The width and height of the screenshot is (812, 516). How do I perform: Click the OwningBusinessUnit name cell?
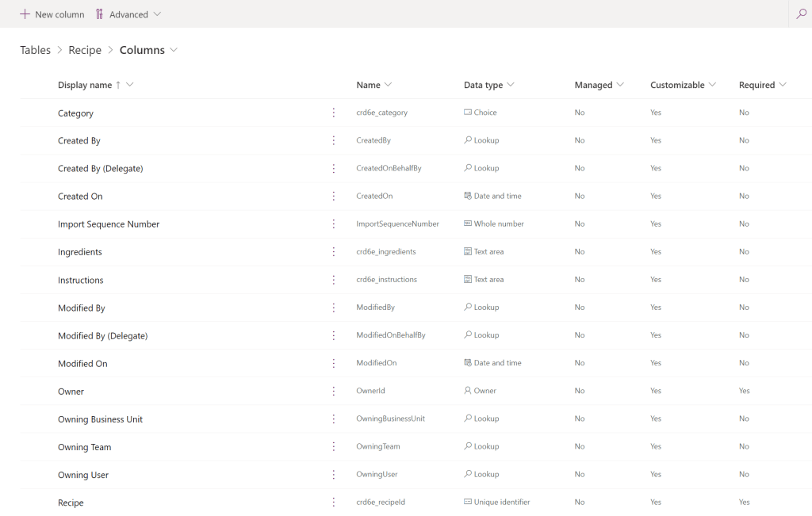click(x=390, y=419)
